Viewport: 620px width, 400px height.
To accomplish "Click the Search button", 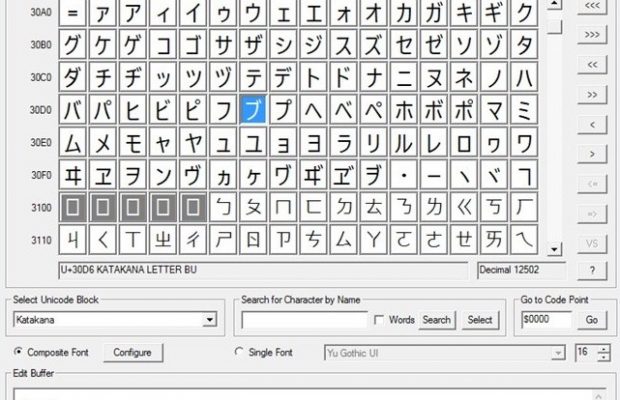I will pos(436,320).
